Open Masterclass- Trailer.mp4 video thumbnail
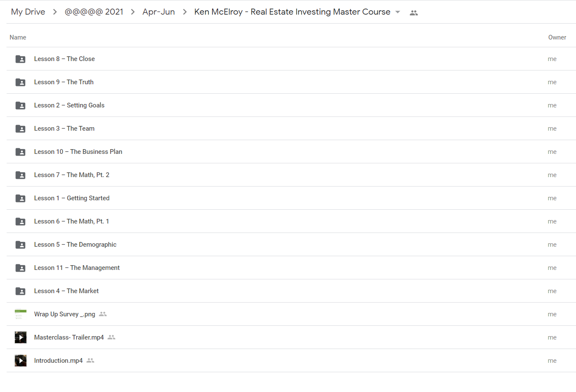This screenshot has height=392, width=576. [x=21, y=337]
